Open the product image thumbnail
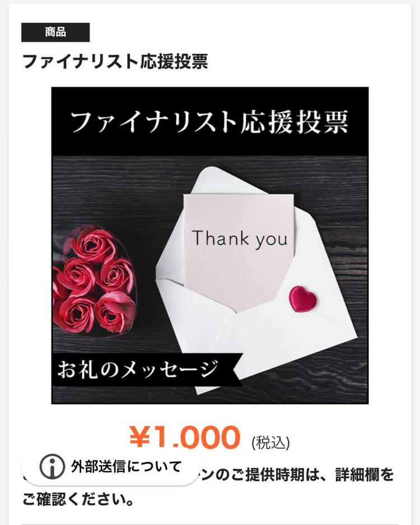 click(210, 245)
